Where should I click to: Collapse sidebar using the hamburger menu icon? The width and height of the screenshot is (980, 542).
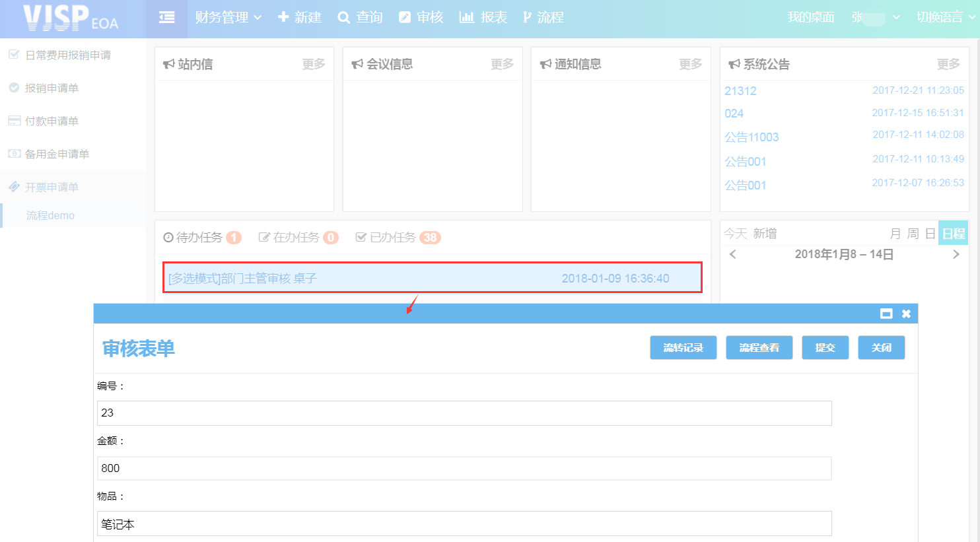[x=167, y=18]
